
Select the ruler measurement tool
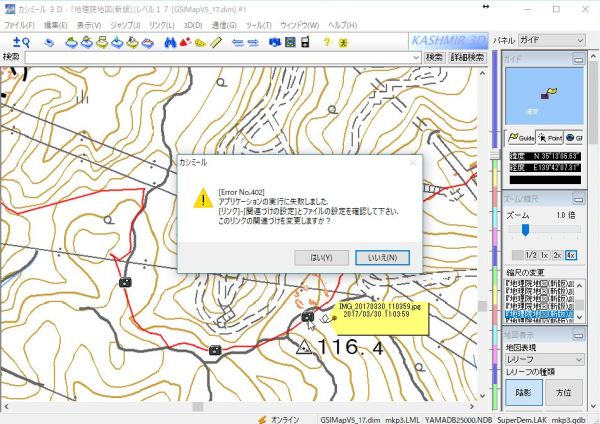pyautogui.click(x=216, y=42)
